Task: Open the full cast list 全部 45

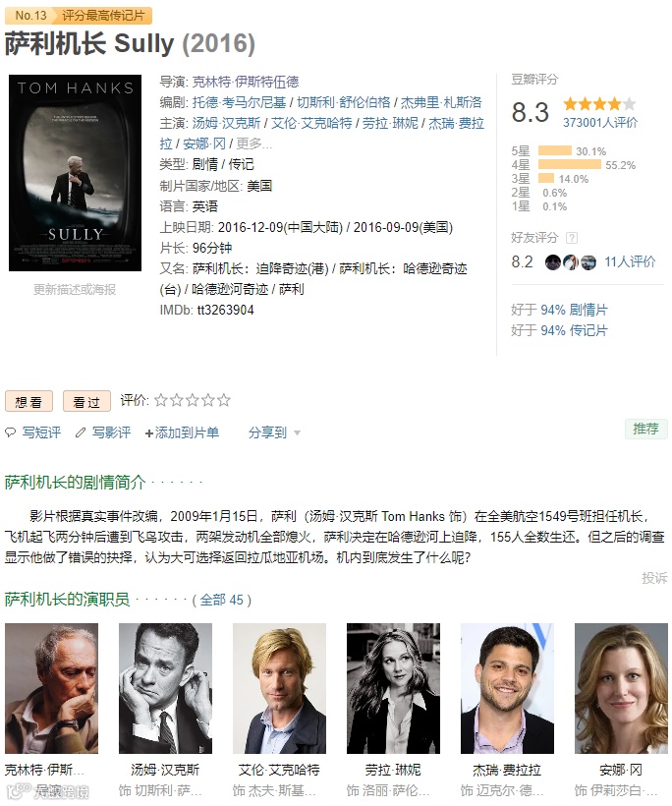Action: point(221,600)
